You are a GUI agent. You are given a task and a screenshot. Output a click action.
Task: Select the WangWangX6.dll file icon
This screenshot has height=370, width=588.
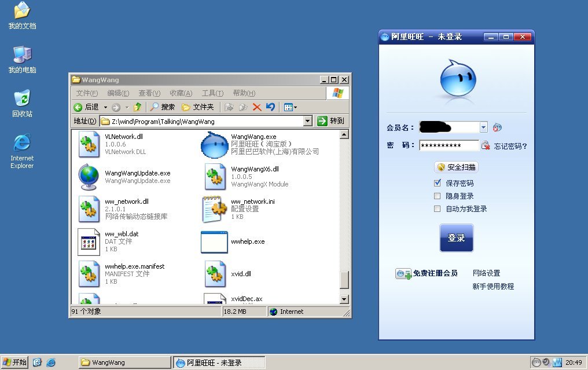coord(215,177)
